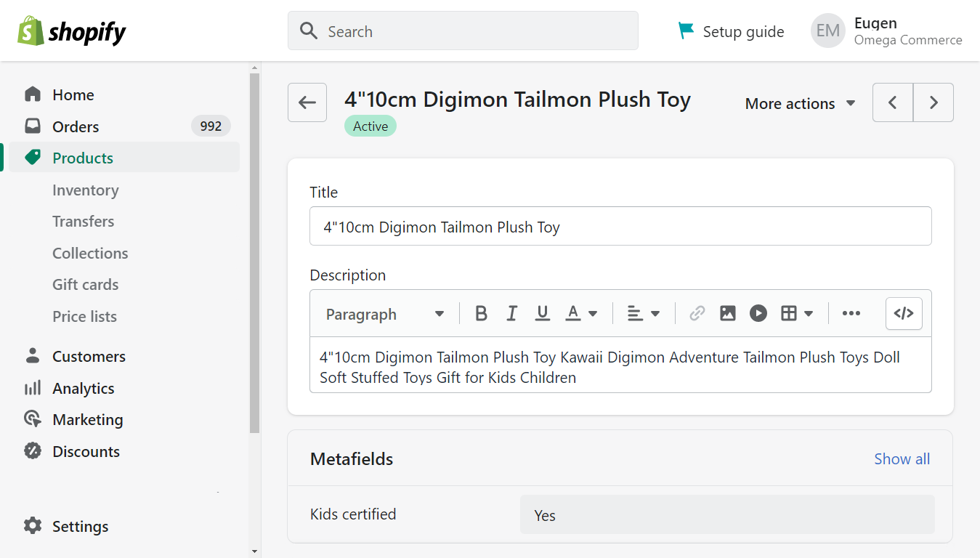Click the Eugen Omega Commerce account name
Screen dimensions: 980x558
(x=908, y=31)
